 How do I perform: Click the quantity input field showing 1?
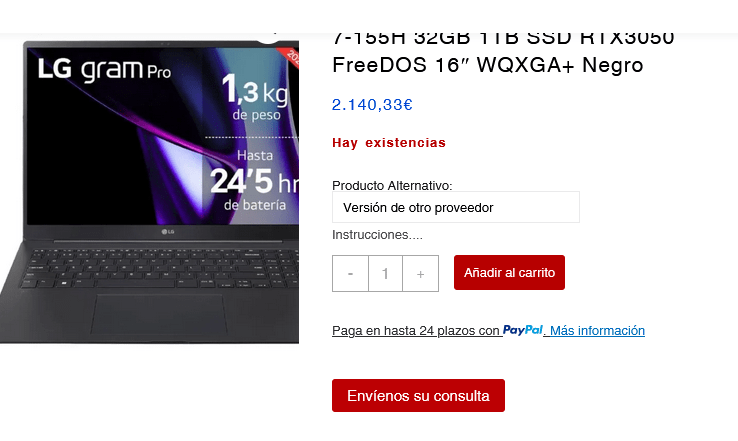coord(385,273)
